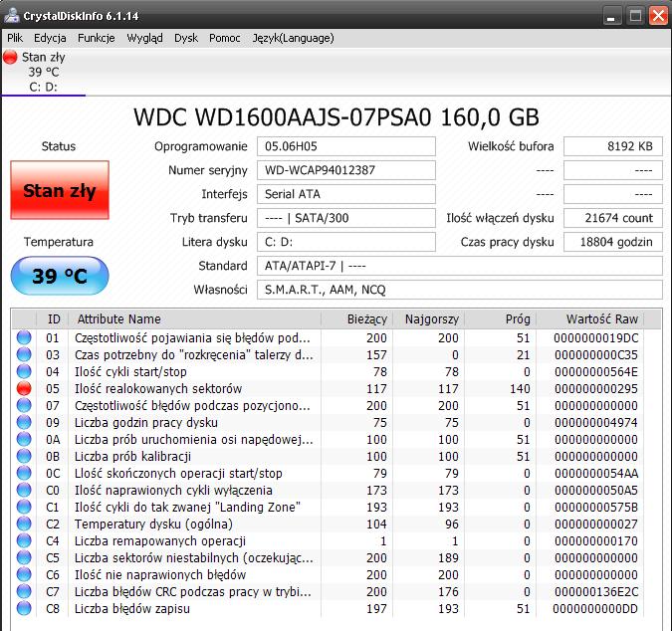Click the red Stan zły status button
Viewport: 672px width, 631px height.
[x=60, y=190]
